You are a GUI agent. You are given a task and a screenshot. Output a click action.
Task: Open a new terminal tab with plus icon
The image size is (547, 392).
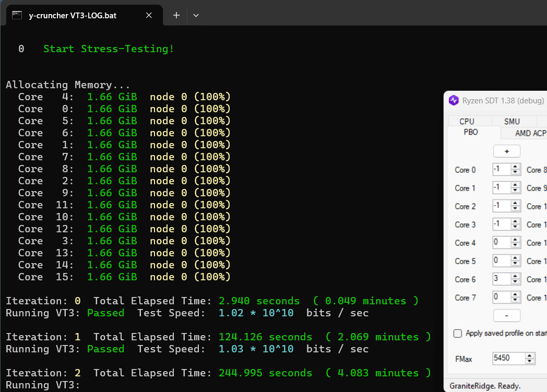(176, 15)
